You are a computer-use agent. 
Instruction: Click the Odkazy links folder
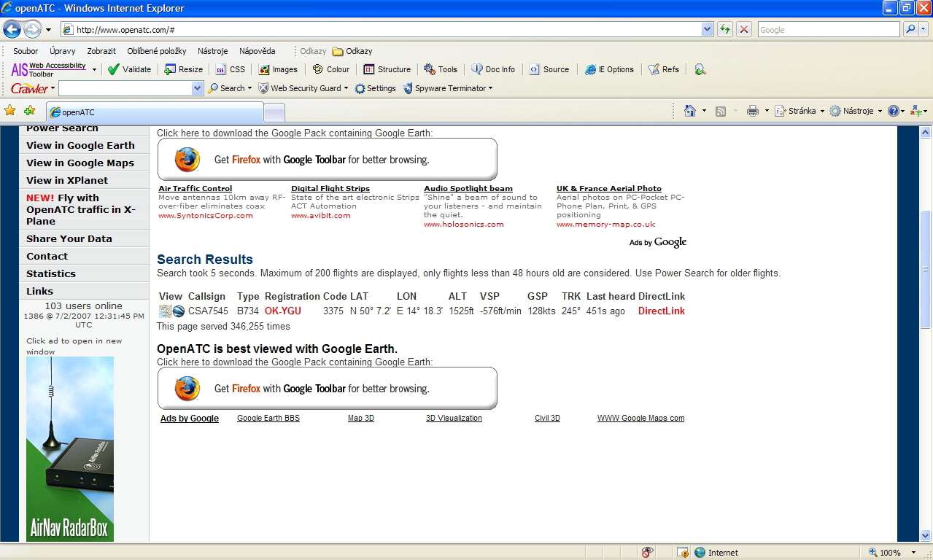click(352, 51)
